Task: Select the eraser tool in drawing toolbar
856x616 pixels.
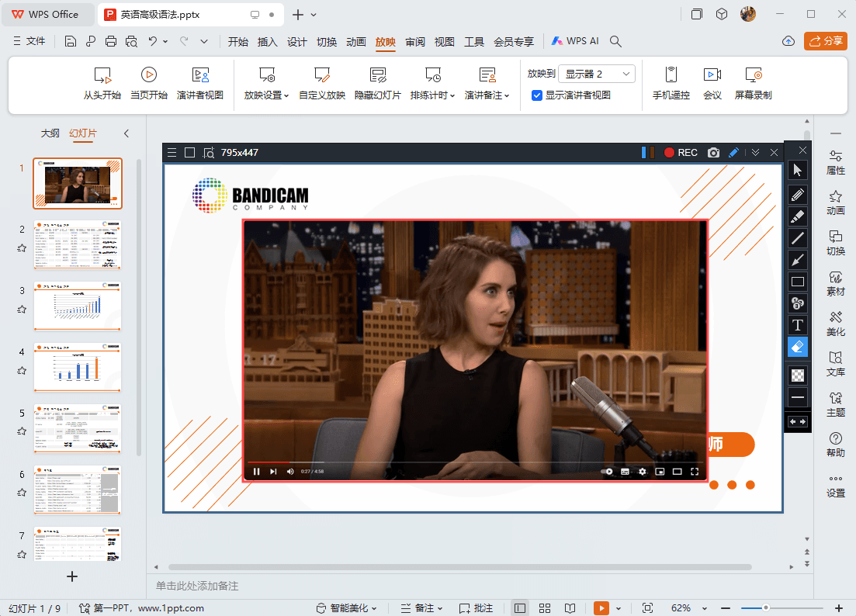Action: pos(797,347)
